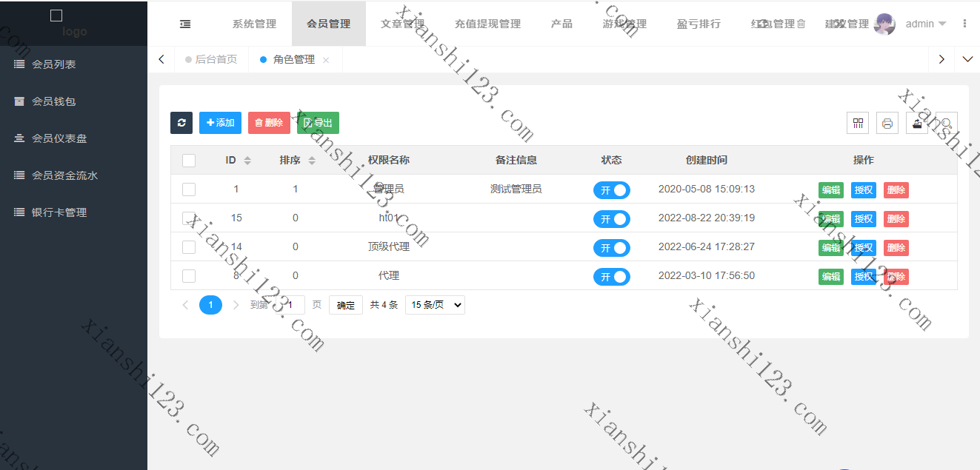980x470 pixels.
Task: Click the page number jump input field
Action: (x=291, y=305)
